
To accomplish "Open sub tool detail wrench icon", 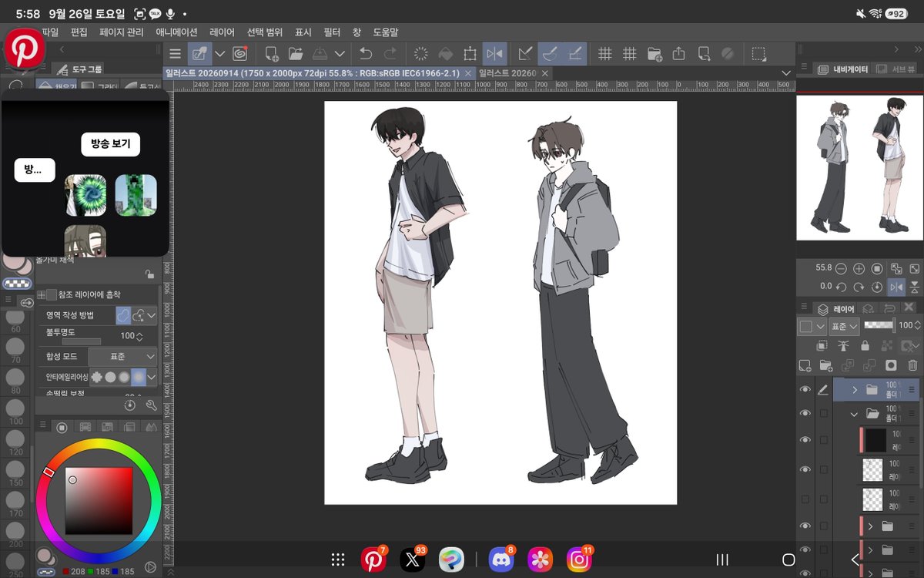I will tap(151, 405).
